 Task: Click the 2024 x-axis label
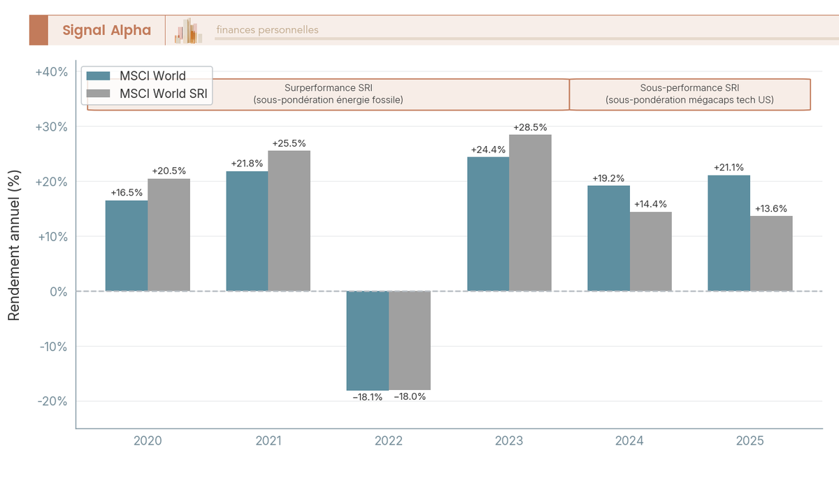click(x=629, y=441)
